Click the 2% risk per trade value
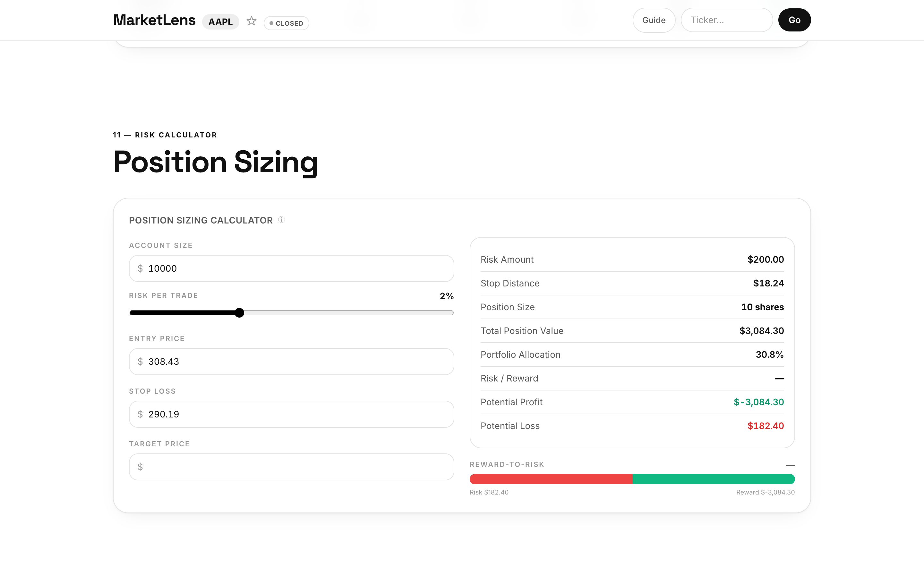924x578 pixels. pos(447,296)
